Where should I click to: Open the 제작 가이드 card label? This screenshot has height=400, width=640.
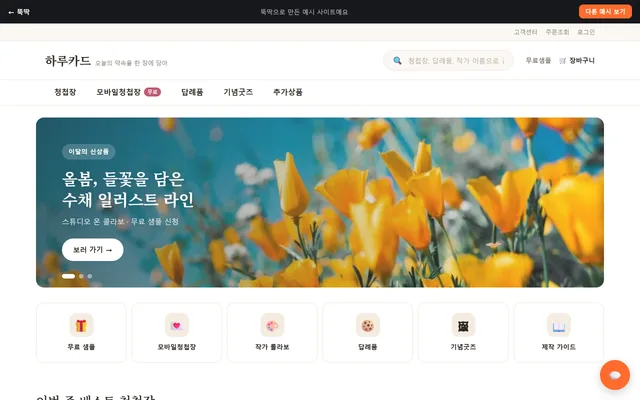tap(559, 347)
